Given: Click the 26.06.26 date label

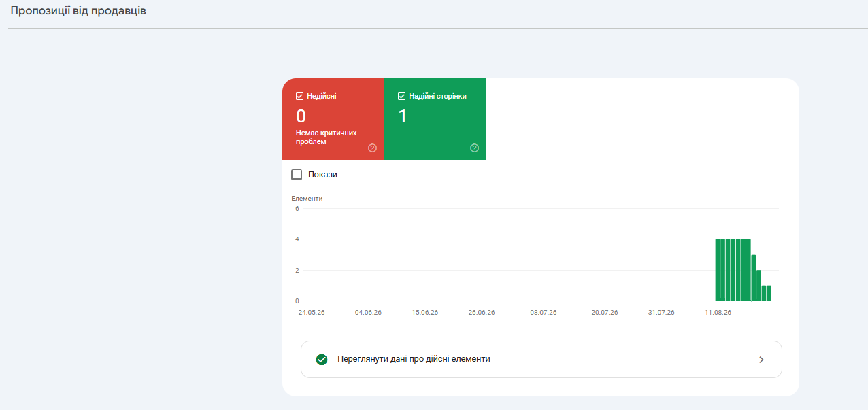Looking at the screenshot, I should point(482,313).
